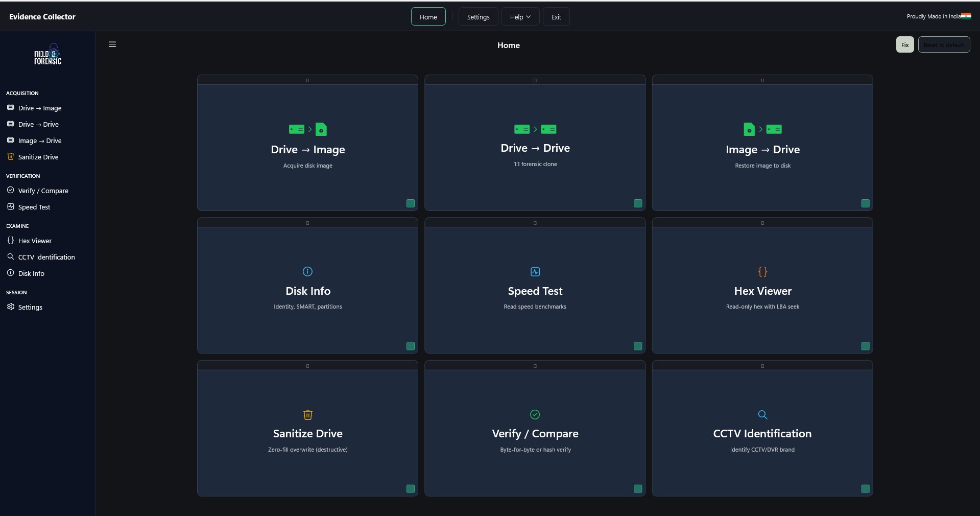
Task: Open Hex Viewer from sidebar
Action: point(35,241)
